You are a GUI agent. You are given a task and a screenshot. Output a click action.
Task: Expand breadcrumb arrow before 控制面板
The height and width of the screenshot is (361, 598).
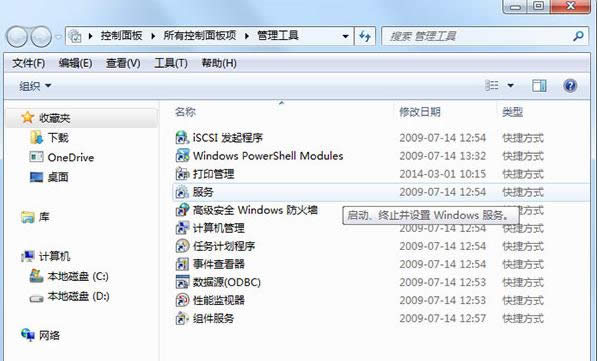pos(90,36)
